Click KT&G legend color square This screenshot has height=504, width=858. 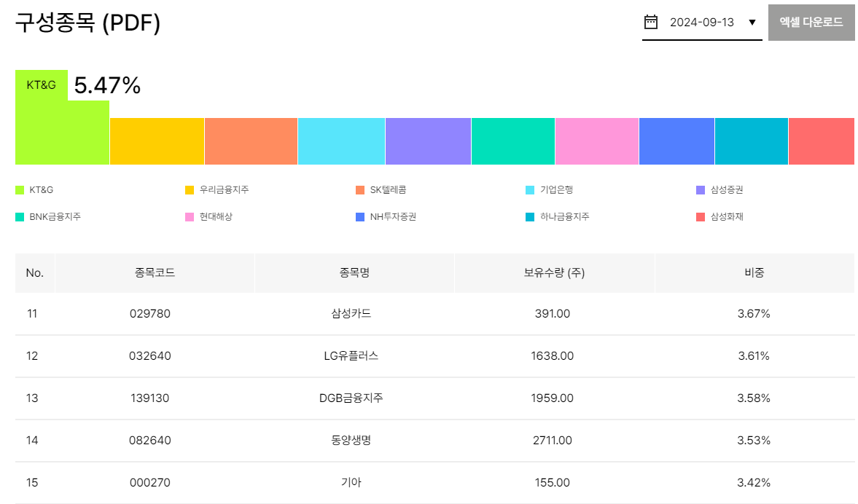coord(20,190)
